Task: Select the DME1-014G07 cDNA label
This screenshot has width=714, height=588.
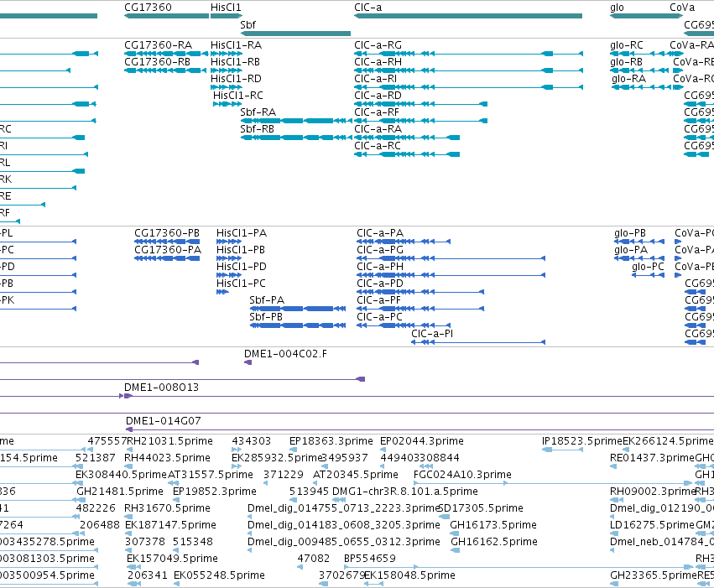Action: click(x=164, y=421)
